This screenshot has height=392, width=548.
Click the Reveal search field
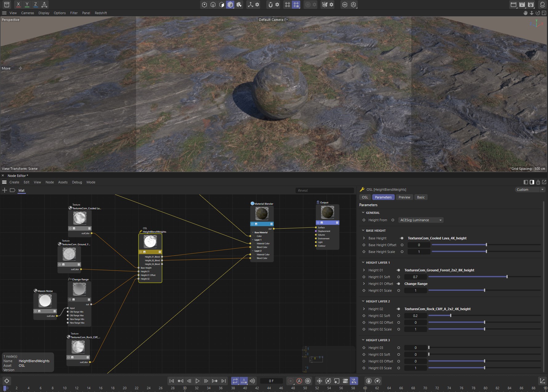[x=324, y=190]
